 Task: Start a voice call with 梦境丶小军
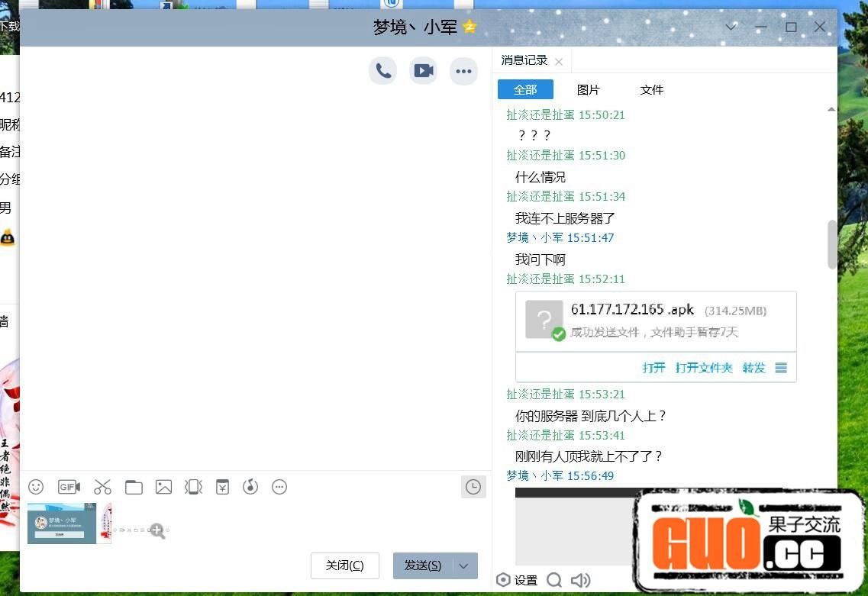coord(383,71)
